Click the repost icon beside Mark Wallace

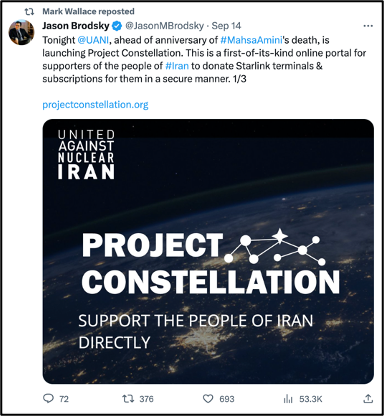(29, 12)
